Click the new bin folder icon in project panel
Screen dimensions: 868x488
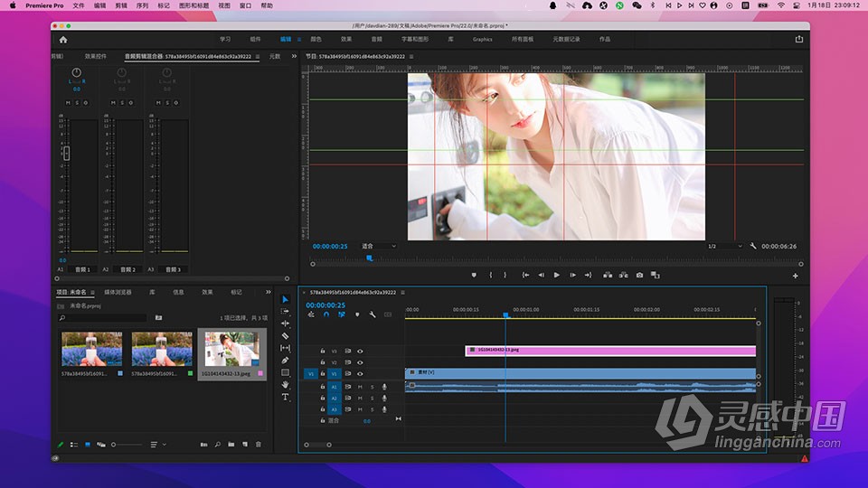(x=231, y=445)
